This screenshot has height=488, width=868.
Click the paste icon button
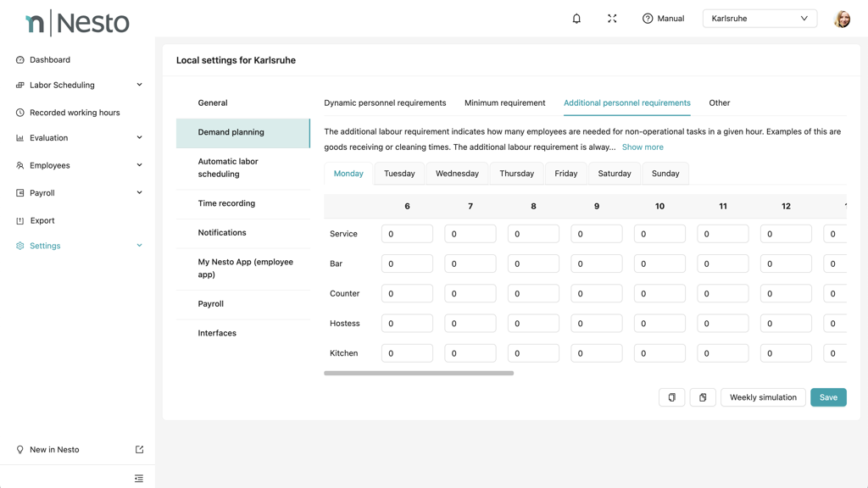703,397
